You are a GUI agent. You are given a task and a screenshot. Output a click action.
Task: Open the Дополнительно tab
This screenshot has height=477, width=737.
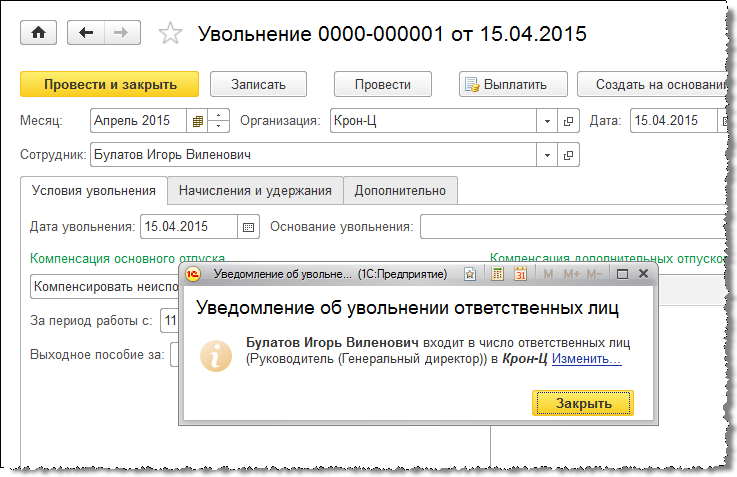400,190
